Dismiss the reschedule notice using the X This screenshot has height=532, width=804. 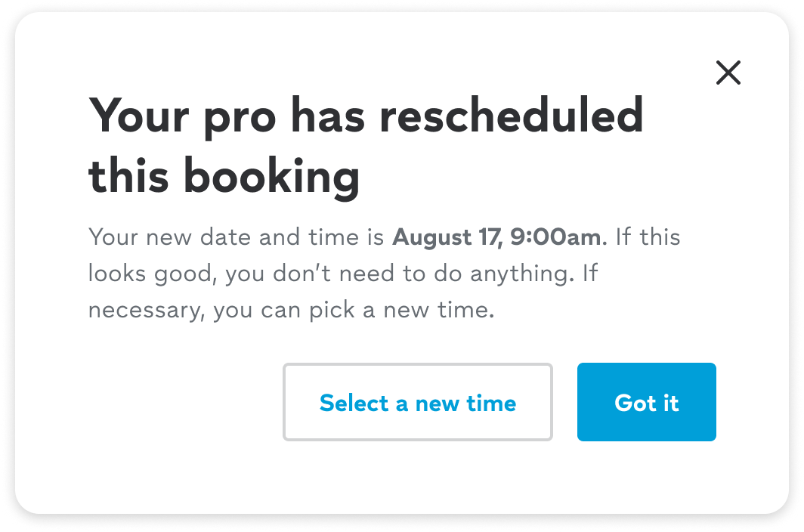pyautogui.click(x=728, y=73)
